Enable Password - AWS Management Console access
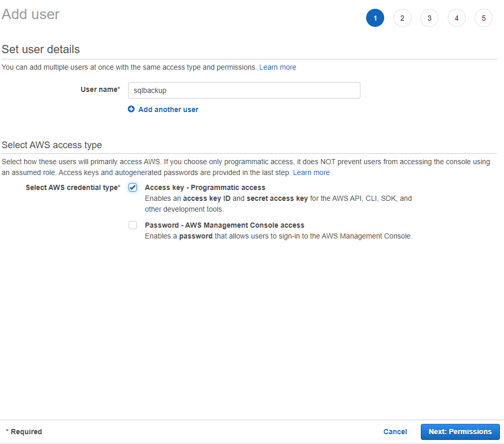504x444 pixels. click(133, 225)
